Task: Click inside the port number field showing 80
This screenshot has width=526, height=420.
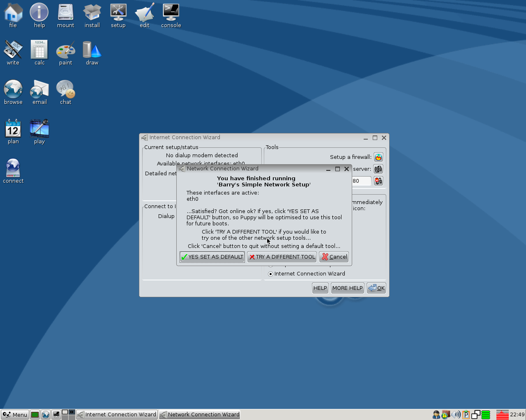Action: click(362, 181)
